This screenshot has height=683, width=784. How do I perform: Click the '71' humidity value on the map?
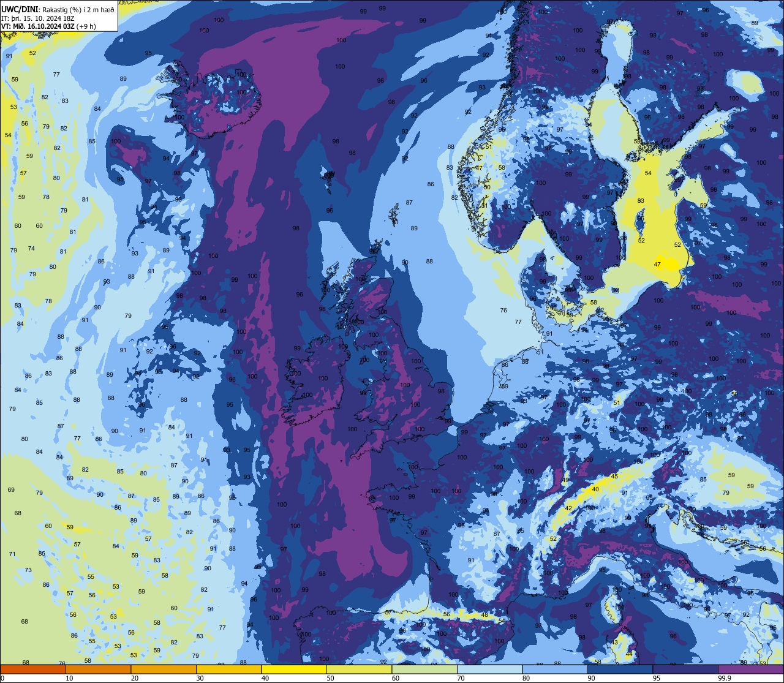[x=12, y=554]
